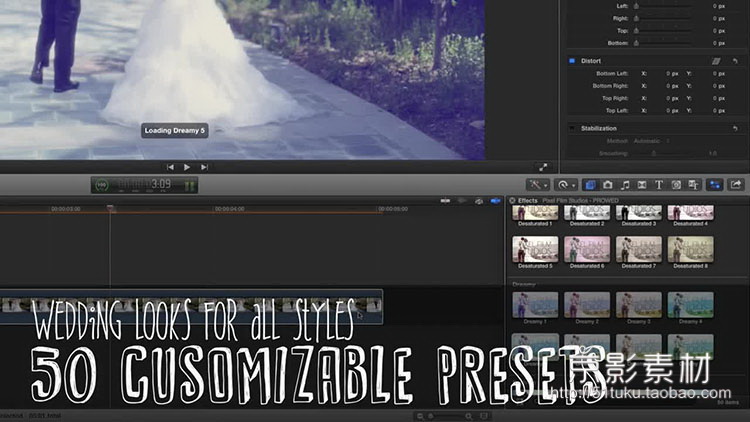Apply the Desaturated 2 effect
The image size is (750, 422).
click(587, 213)
